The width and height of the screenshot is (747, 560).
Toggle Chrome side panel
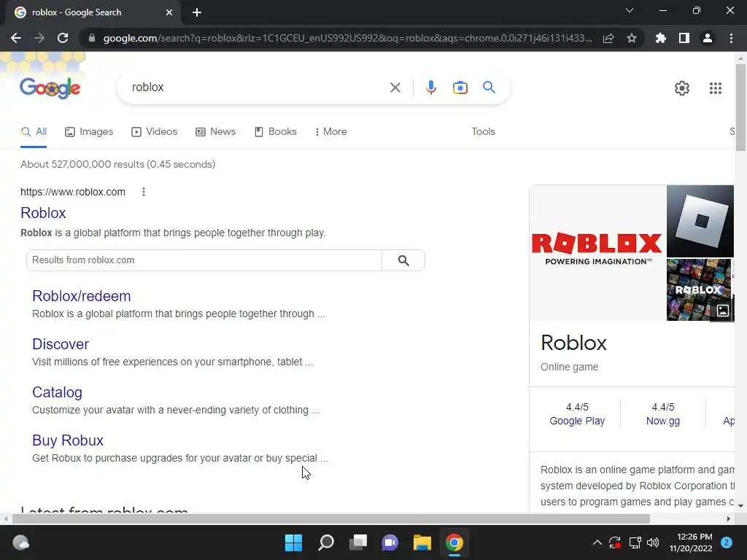coord(684,38)
